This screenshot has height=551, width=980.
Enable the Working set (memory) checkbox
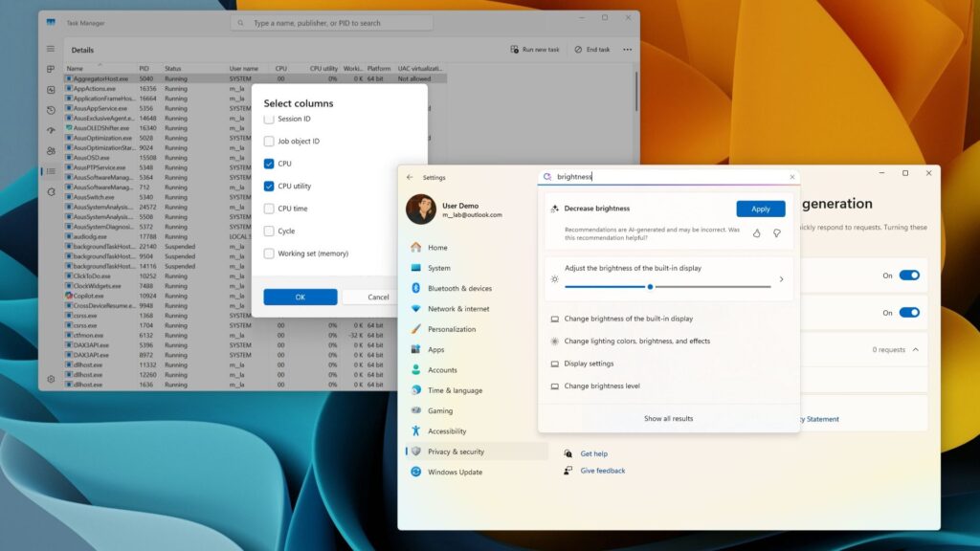[x=269, y=253]
